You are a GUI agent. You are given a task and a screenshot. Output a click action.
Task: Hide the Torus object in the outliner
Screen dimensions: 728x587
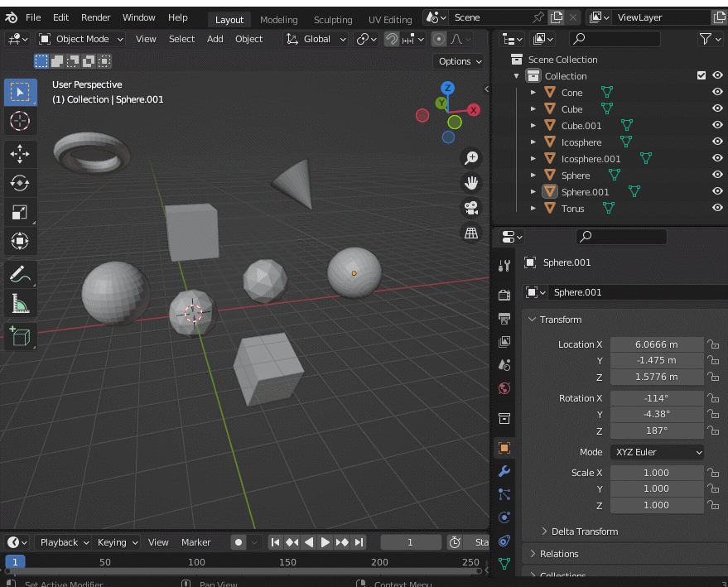717,208
